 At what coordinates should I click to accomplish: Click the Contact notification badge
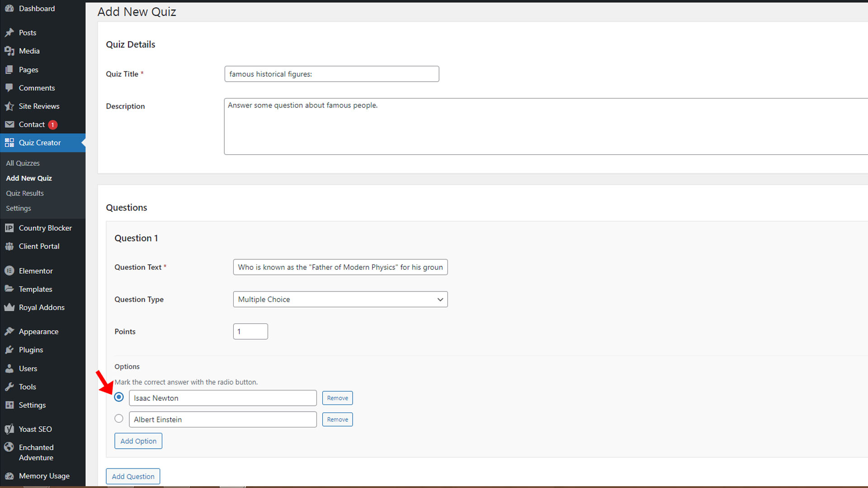52,125
